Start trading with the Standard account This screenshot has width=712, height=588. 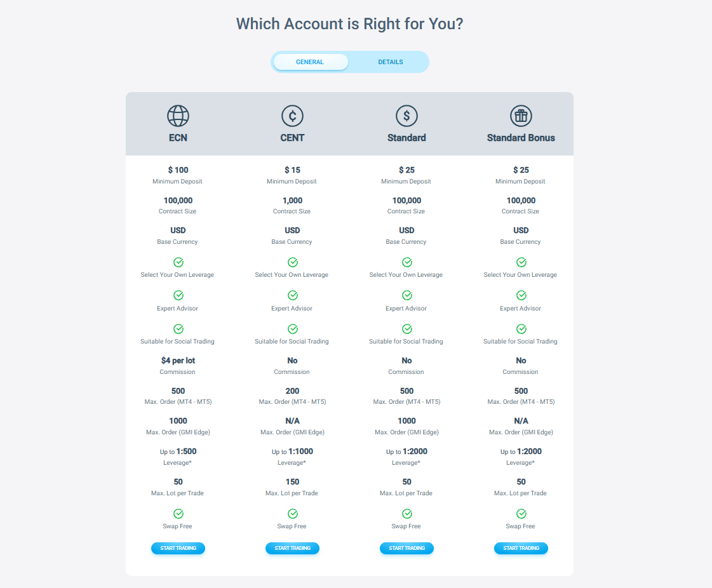point(407,548)
